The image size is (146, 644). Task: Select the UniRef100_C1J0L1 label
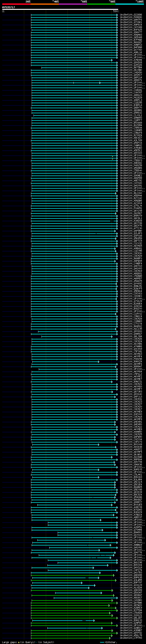click(x=131, y=115)
